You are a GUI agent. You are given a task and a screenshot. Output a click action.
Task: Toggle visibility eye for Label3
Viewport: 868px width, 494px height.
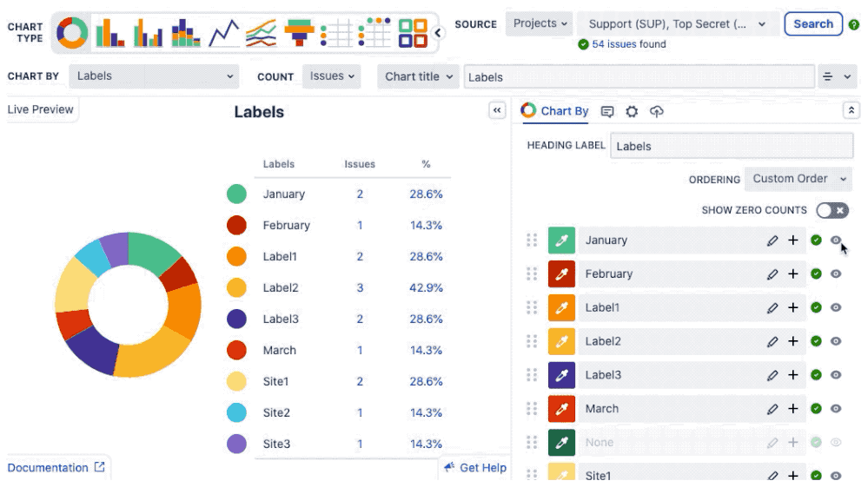coord(836,375)
